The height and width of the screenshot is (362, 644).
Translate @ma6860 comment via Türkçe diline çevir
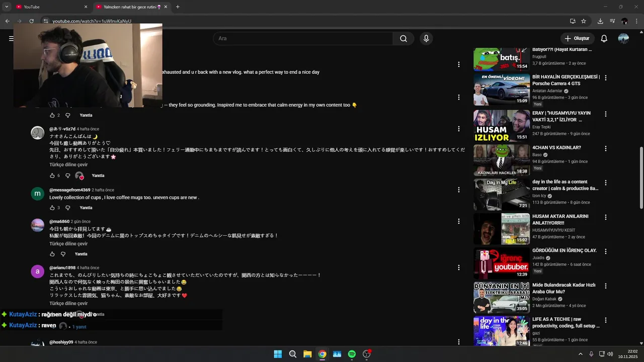pos(68,244)
